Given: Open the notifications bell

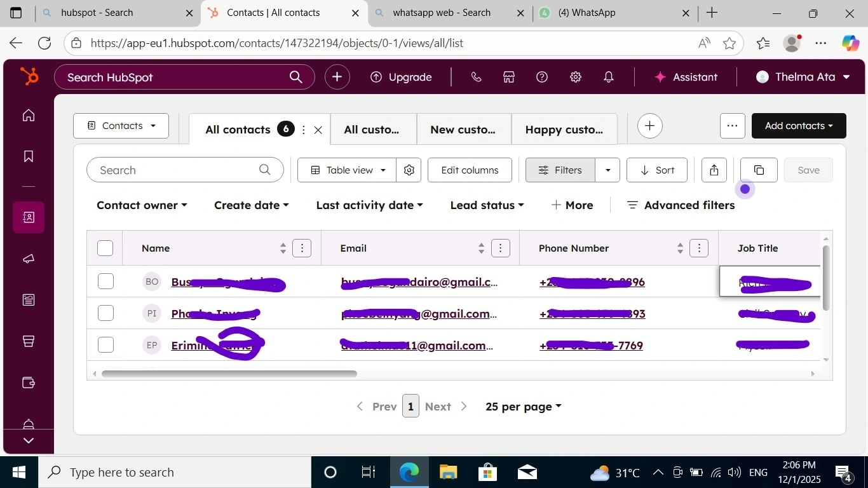Looking at the screenshot, I should point(609,77).
